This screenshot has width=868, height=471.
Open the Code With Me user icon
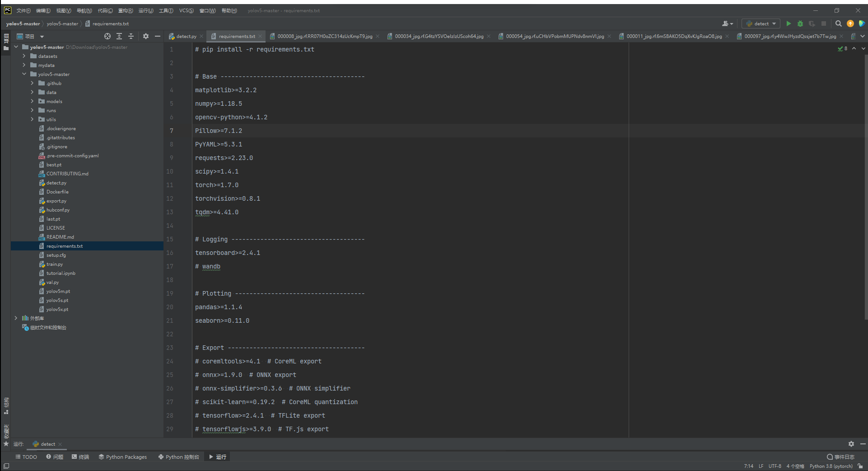click(x=727, y=24)
